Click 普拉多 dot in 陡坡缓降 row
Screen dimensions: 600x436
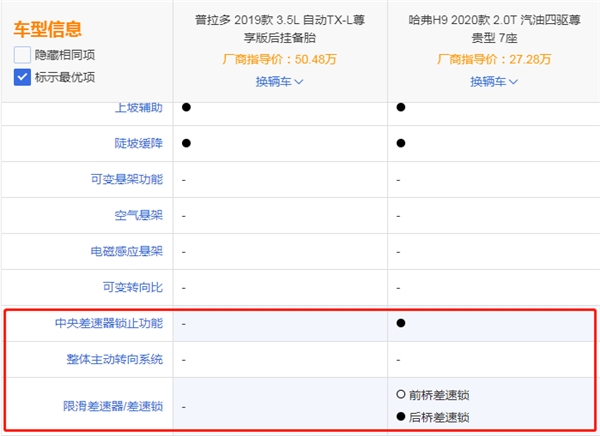coord(186,143)
